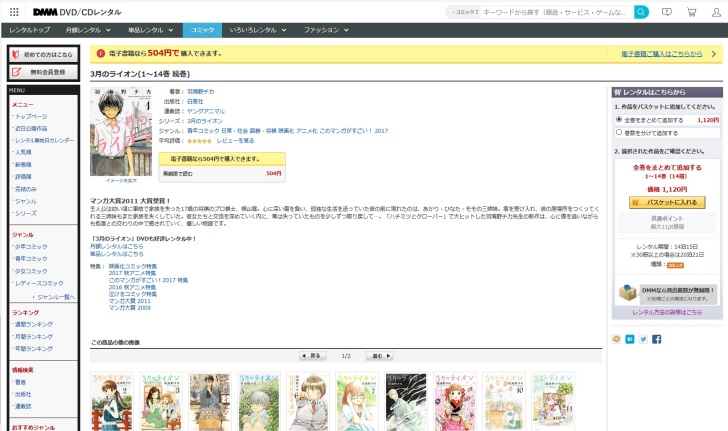Click publisher link 白泉社
The width and height of the screenshot is (728, 431).
(x=195, y=101)
